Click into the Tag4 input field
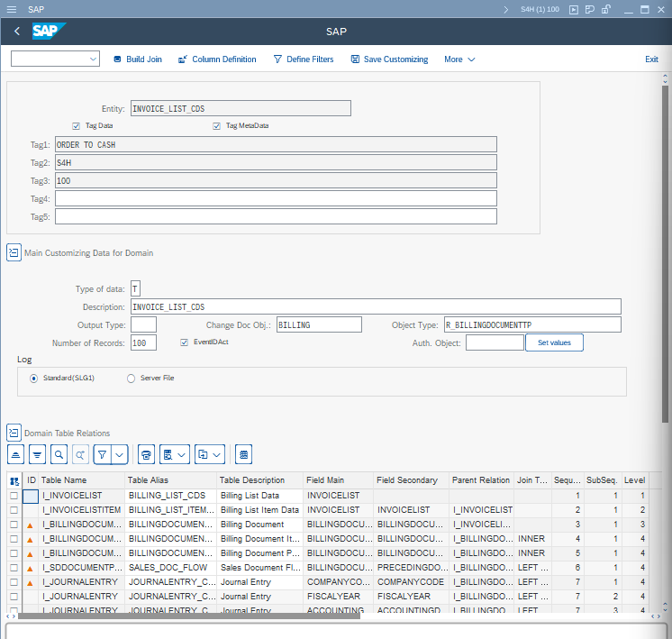This screenshot has height=639, width=672. [x=276, y=198]
